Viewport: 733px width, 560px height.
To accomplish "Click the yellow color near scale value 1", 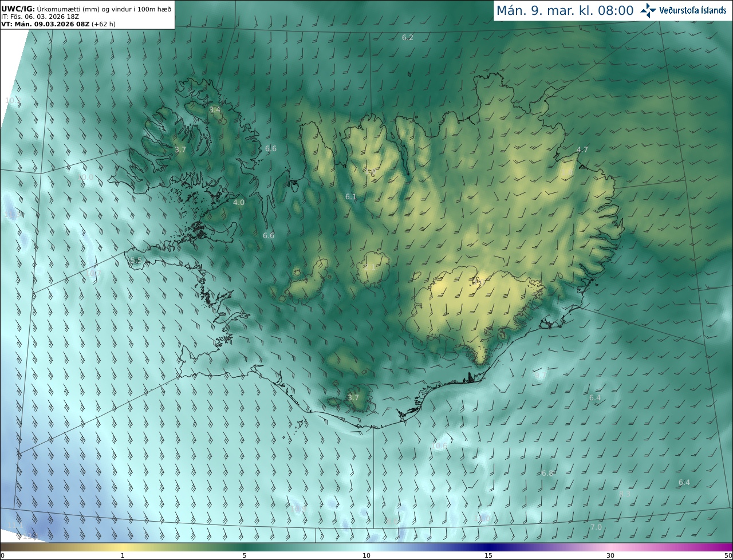I will [123, 547].
